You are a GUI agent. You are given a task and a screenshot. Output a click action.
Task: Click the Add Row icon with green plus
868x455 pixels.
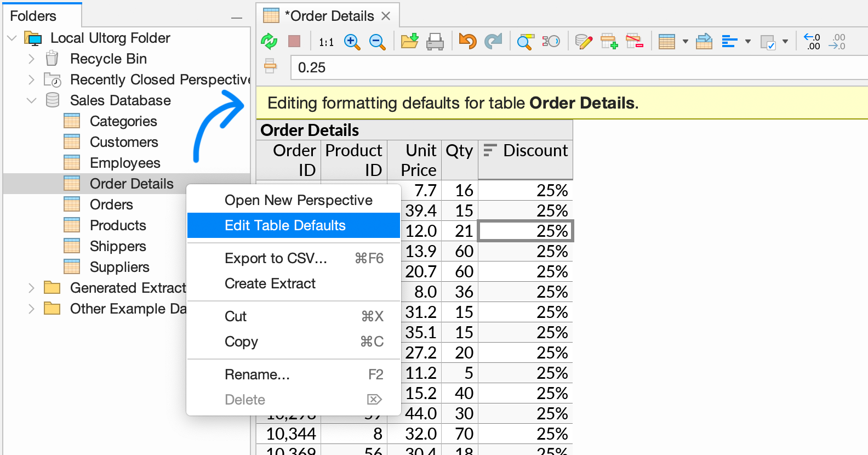pyautogui.click(x=609, y=41)
